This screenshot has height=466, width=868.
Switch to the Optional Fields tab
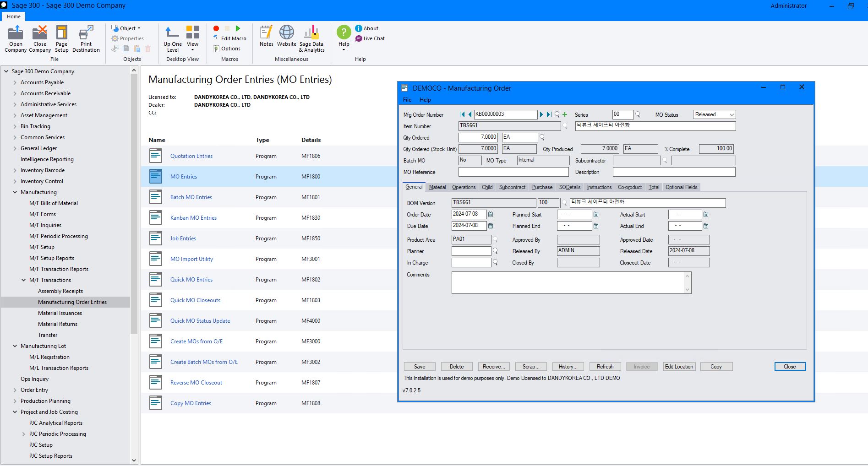click(681, 187)
